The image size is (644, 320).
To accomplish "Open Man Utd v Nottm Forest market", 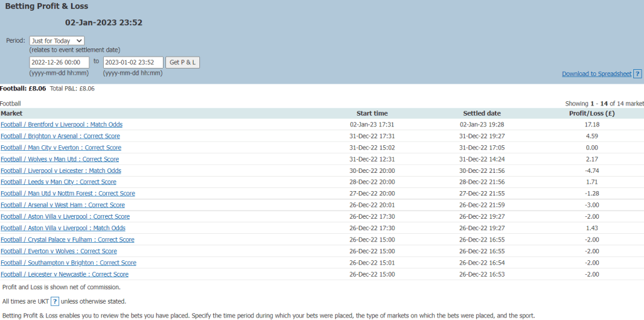I will [68, 194].
